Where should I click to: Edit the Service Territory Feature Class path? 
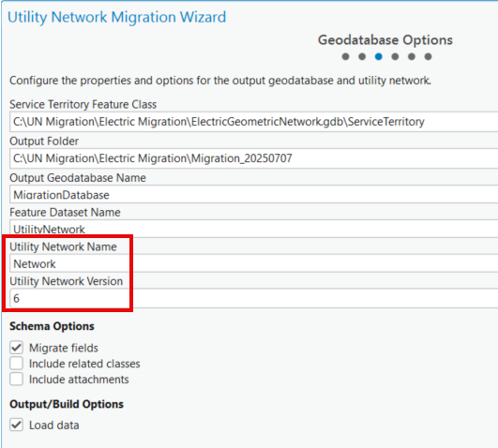(x=254, y=122)
